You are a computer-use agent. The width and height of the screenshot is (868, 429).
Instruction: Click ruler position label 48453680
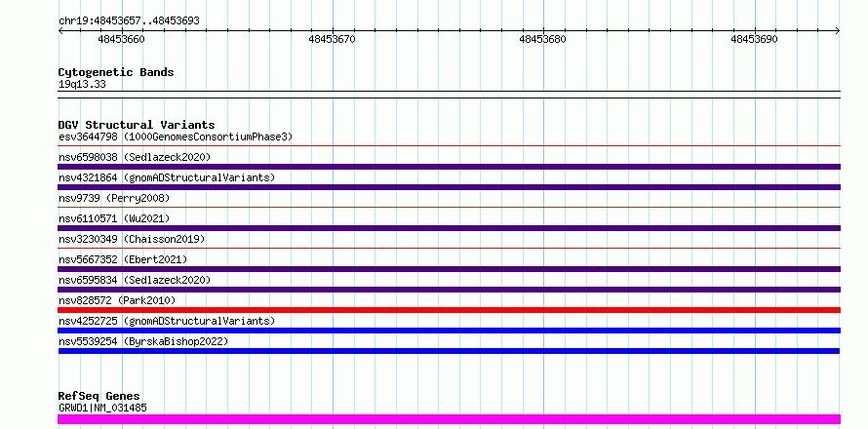point(543,39)
